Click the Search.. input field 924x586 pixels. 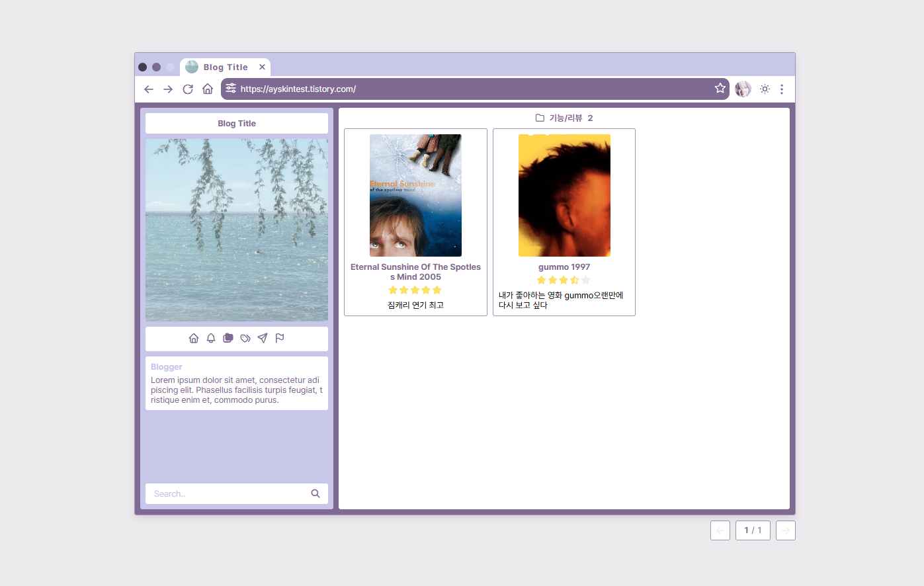pyautogui.click(x=228, y=494)
